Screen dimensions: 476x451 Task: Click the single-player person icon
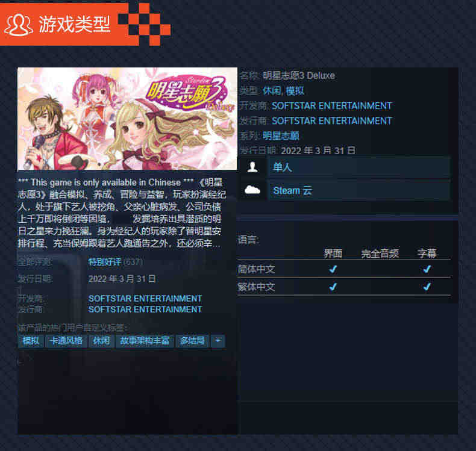[252, 167]
